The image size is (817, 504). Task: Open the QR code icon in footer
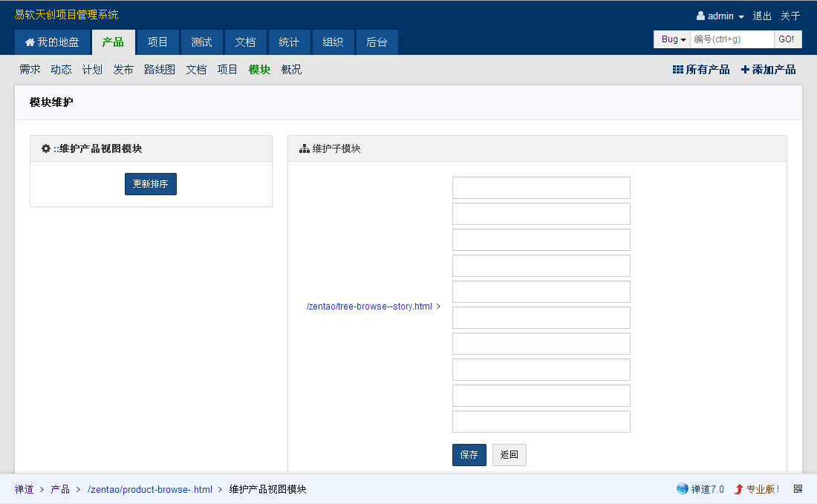[x=798, y=489]
